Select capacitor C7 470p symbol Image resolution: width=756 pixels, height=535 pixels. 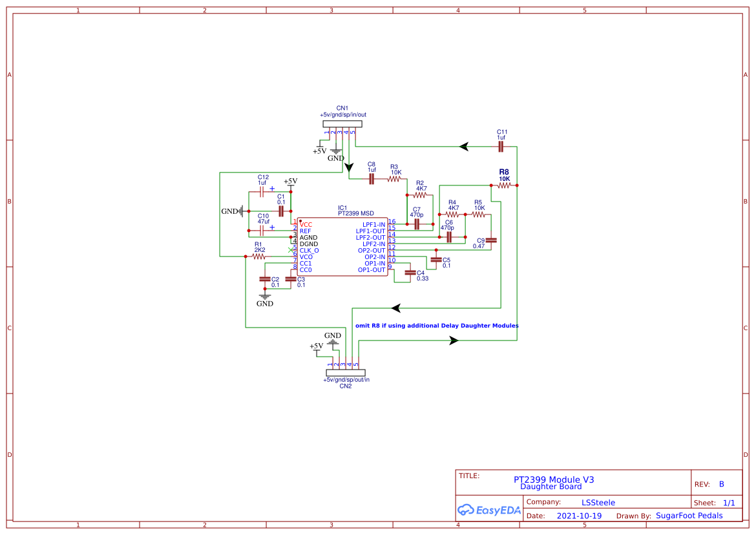(x=417, y=224)
